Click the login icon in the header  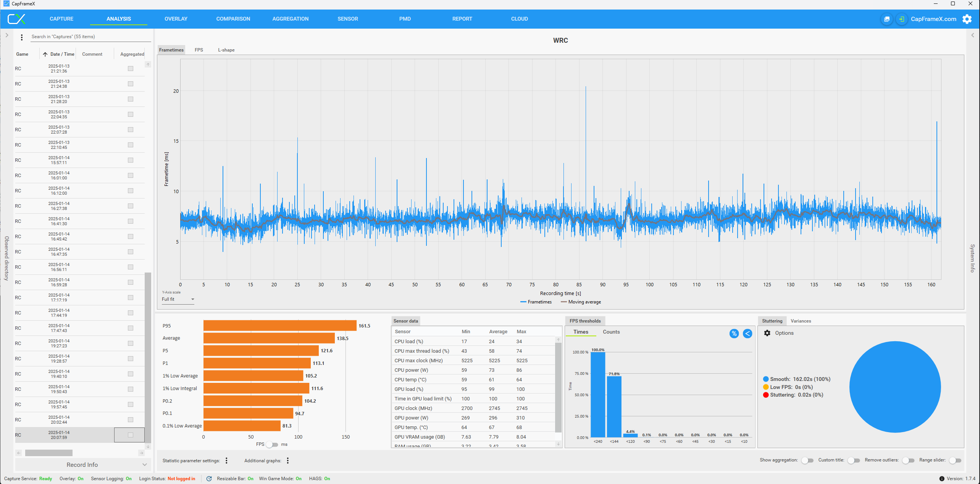pyautogui.click(x=901, y=19)
